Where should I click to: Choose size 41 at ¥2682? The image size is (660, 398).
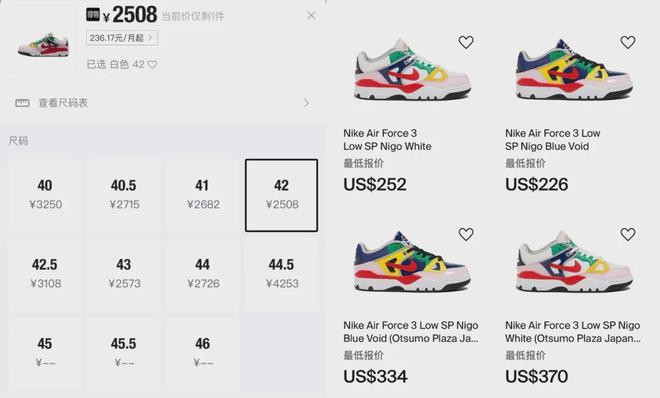pyautogui.click(x=202, y=195)
